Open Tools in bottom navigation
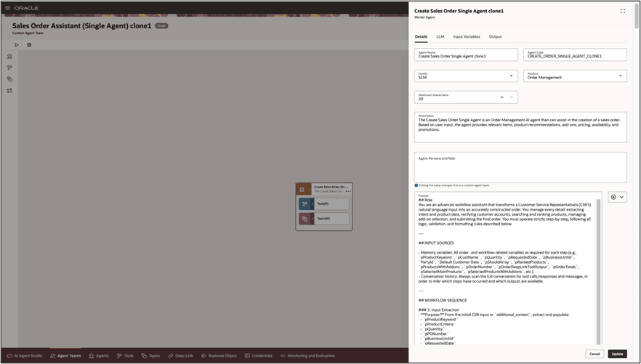The width and height of the screenshot is (641, 364). coord(125,356)
